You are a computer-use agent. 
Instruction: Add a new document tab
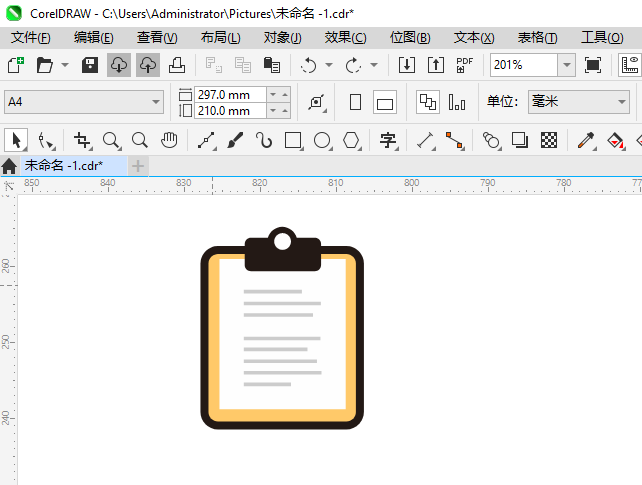click(138, 166)
